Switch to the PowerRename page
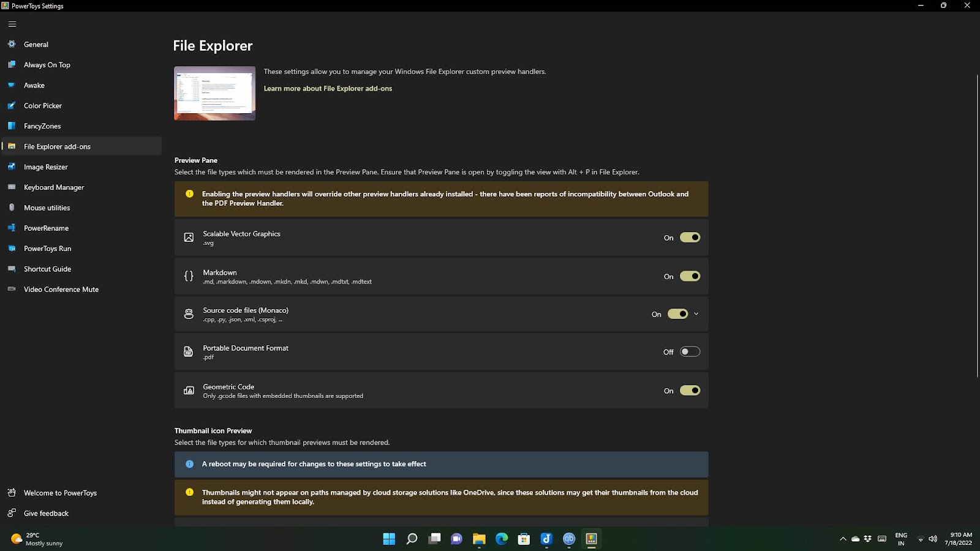 (81, 228)
